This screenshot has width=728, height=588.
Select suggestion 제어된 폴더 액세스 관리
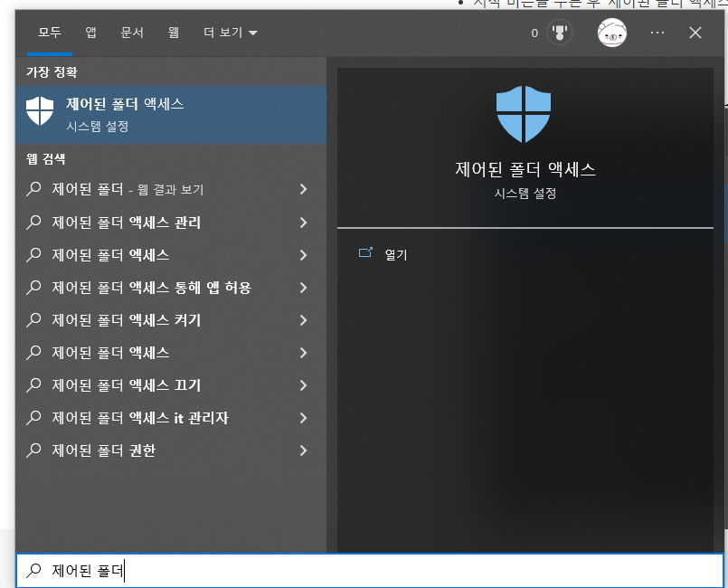pyautogui.click(x=171, y=223)
